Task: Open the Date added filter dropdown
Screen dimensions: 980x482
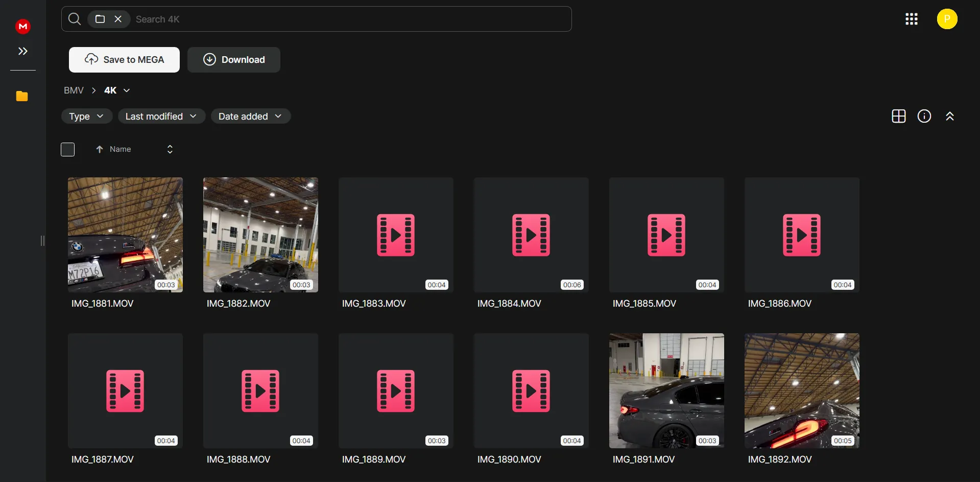Action: [250, 116]
